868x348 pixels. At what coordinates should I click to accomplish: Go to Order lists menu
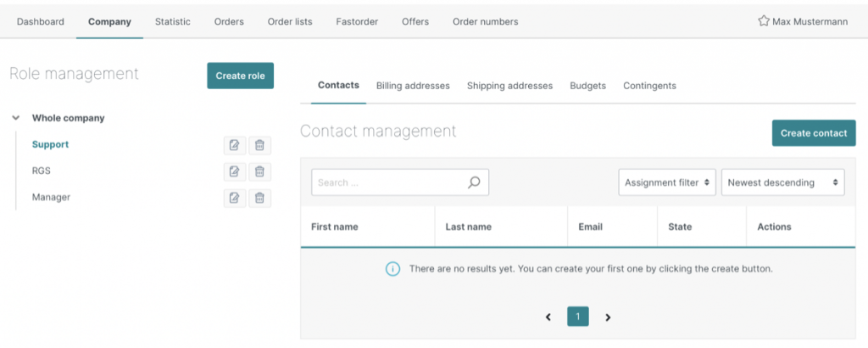click(289, 21)
